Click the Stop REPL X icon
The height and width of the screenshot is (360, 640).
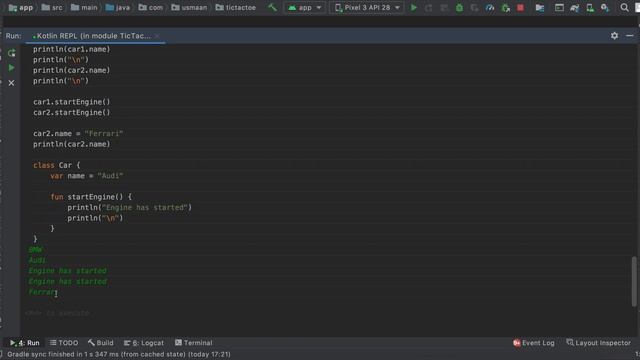pos(11,83)
